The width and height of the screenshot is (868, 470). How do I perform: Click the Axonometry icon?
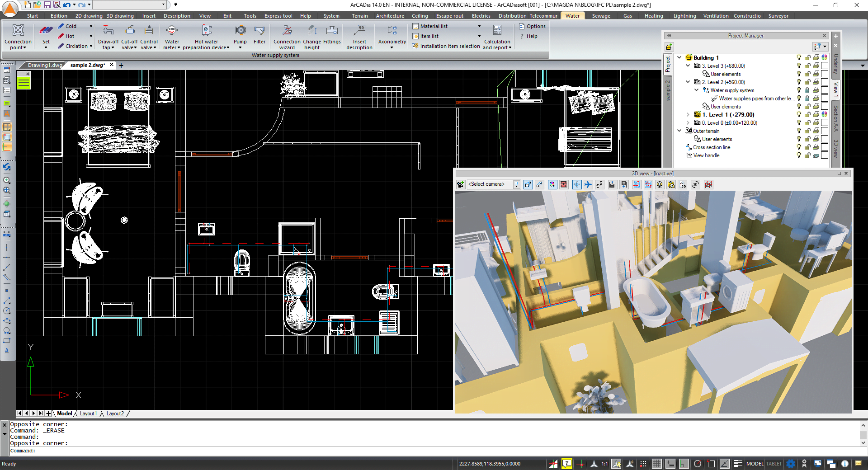[x=392, y=31]
